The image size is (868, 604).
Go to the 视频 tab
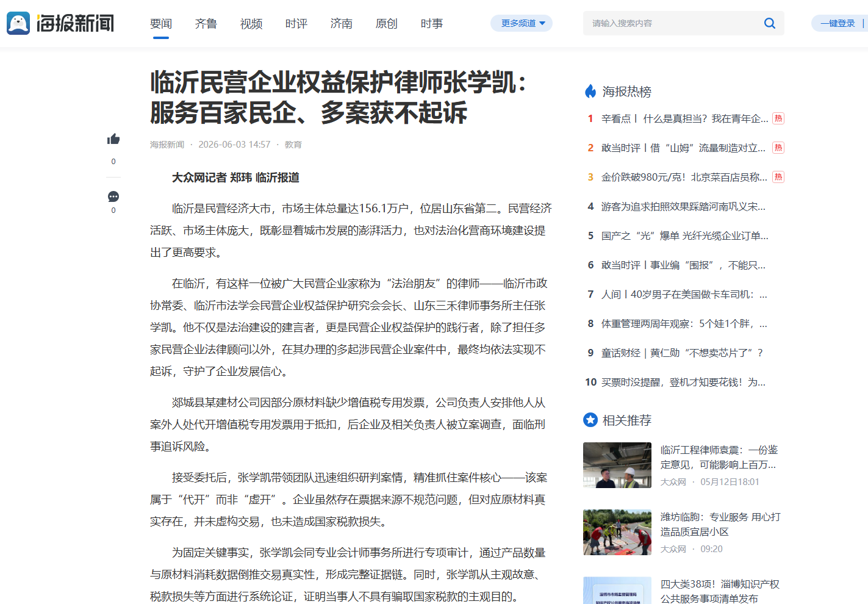point(251,24)
